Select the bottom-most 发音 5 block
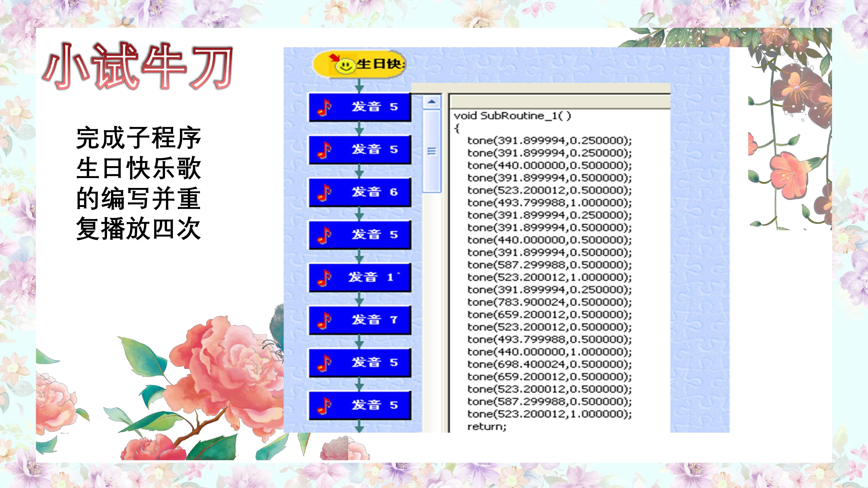868x488 pixels. point(360,405)
